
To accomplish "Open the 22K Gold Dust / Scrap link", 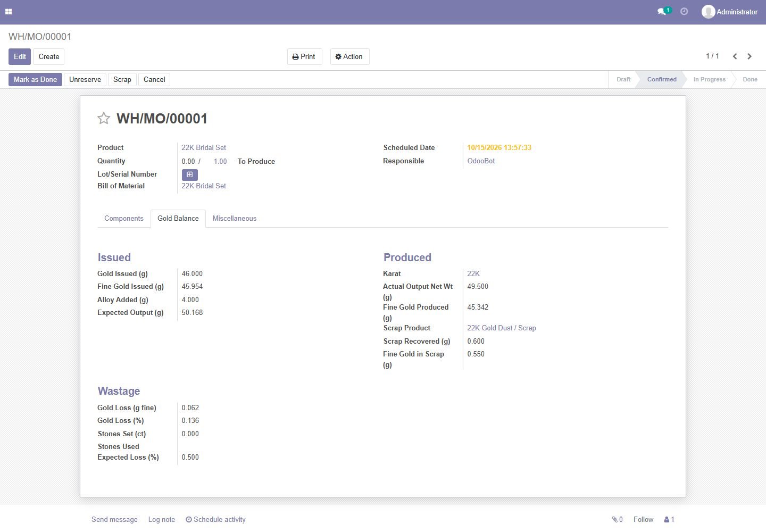I will click(x=502, y=328).
